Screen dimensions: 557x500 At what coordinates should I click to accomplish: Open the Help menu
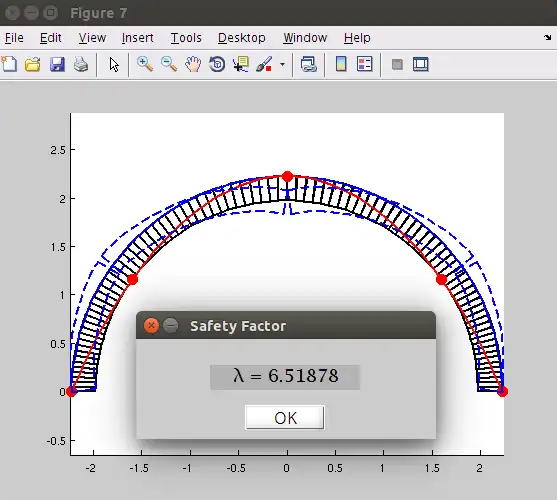click(x=357, y=38)
